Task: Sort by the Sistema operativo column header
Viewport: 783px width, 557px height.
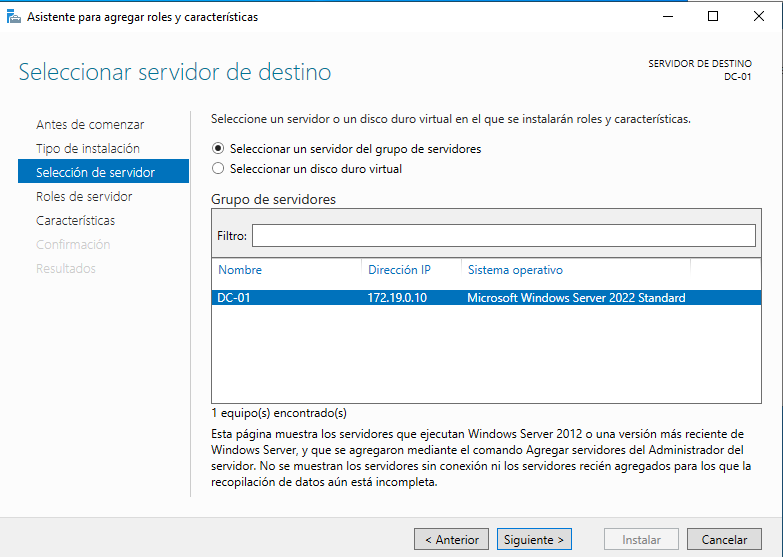Action: [x=515, y=270]
